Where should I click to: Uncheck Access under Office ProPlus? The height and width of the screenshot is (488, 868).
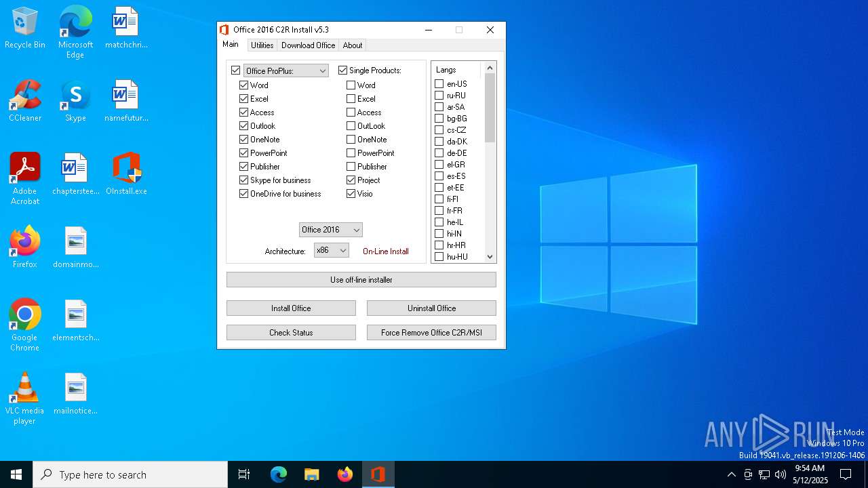[244, 113]
